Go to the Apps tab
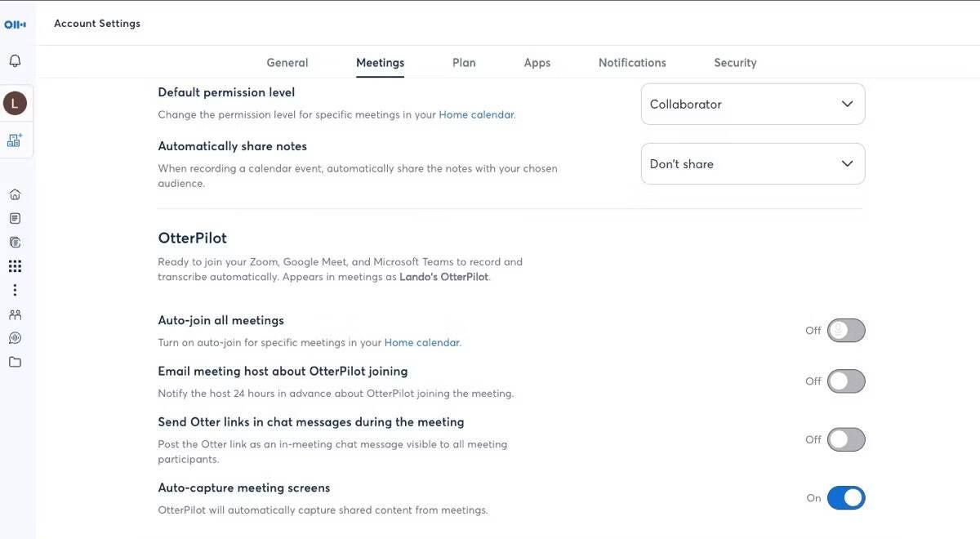This screenshot has height=539, width=980. point(537,63)
